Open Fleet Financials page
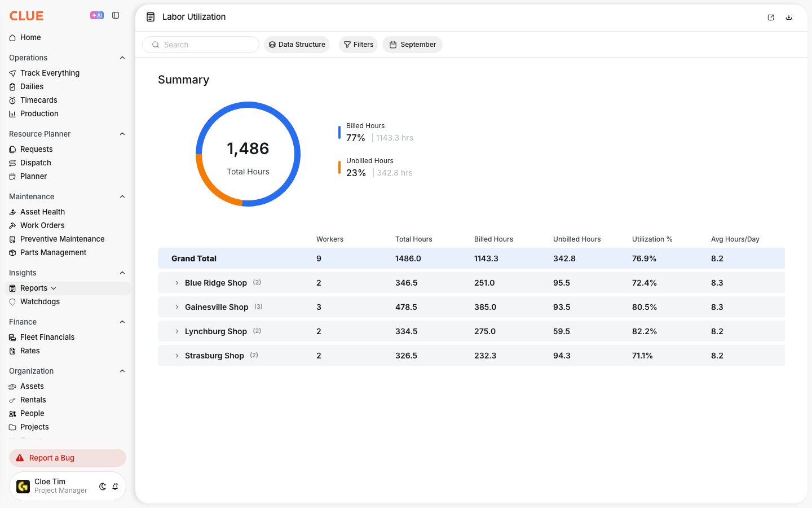Viewport: 812px width, 508px height. click(x=47, y=337)
